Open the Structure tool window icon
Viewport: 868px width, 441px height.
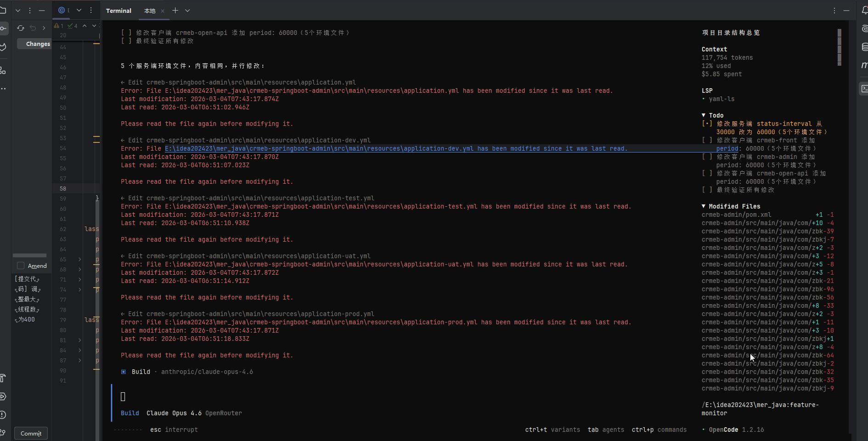tap(3, 70)
